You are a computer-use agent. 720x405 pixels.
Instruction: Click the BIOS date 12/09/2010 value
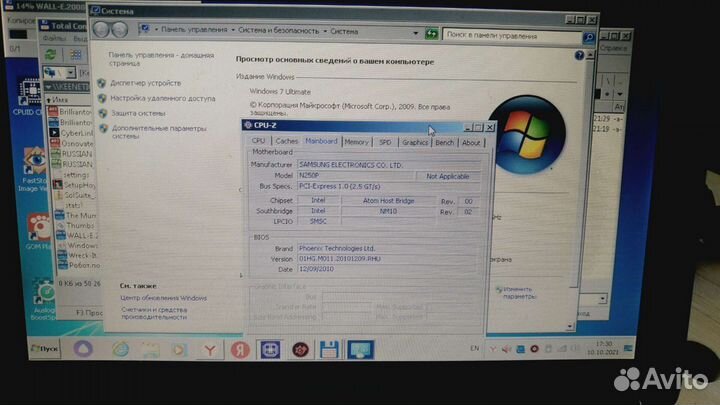pos(387,269)
